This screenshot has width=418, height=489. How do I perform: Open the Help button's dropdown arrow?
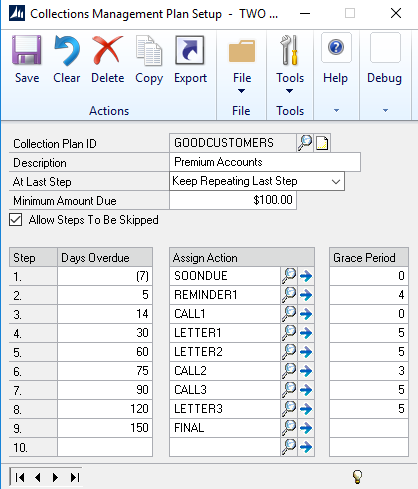coord(336,110)
